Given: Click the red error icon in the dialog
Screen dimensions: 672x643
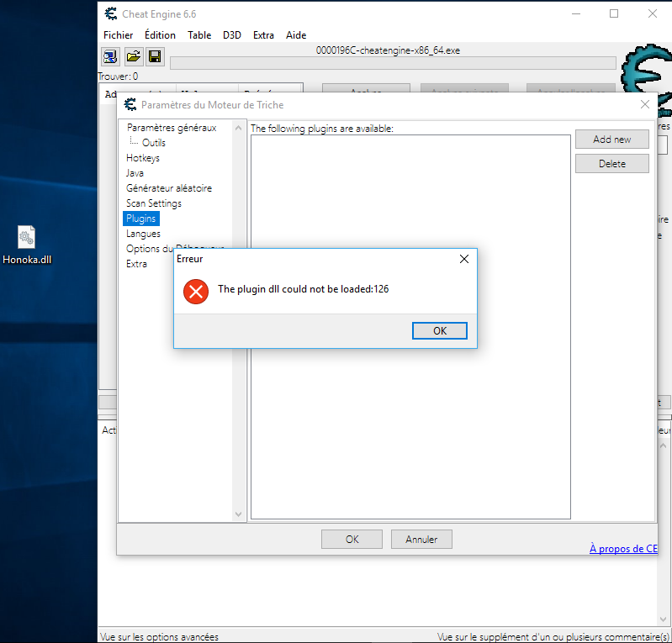Looking at the screenshot, I should [196, 292].
